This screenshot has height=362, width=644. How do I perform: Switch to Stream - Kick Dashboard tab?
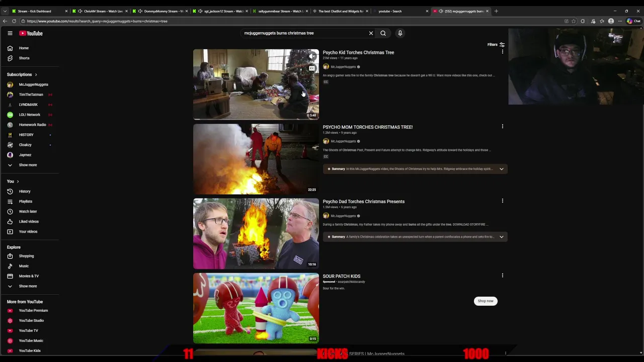pos(39,11)
